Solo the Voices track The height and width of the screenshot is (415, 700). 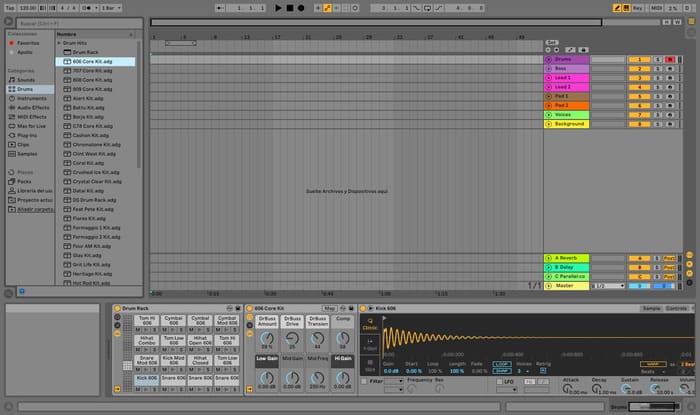657,115
